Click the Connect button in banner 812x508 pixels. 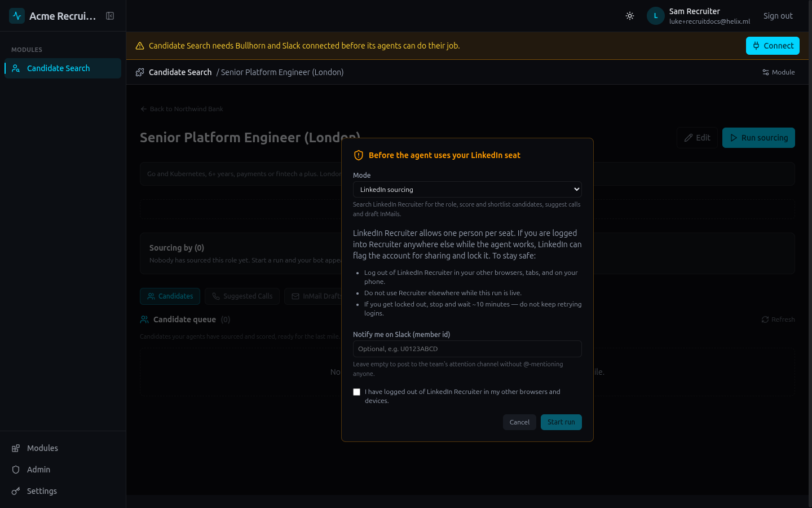pos(773,46)
